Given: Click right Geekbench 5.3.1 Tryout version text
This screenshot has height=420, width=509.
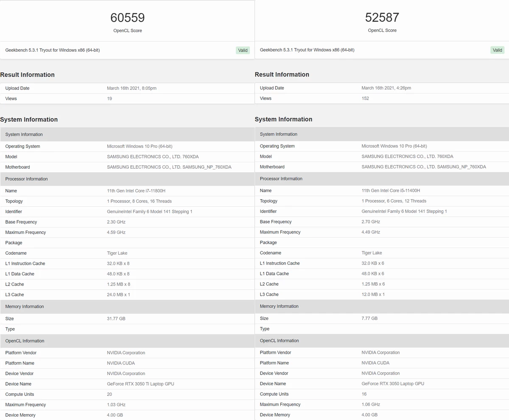Looking at the screenshot, I should 307,50.
